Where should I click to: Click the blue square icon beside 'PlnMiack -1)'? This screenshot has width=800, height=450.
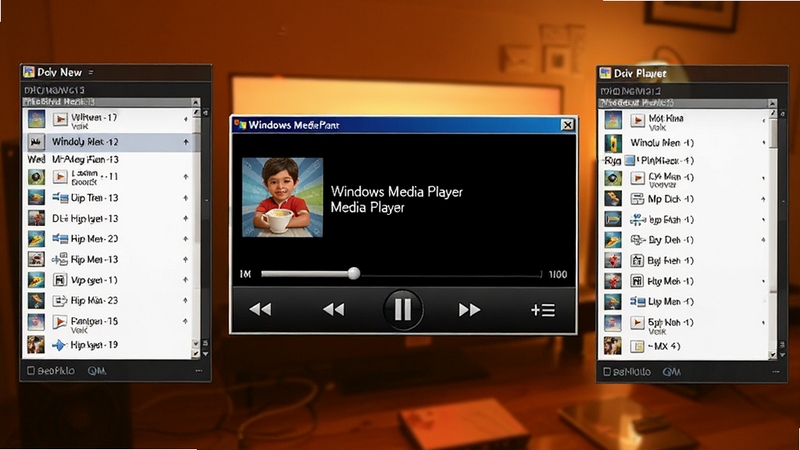point(630,161)
